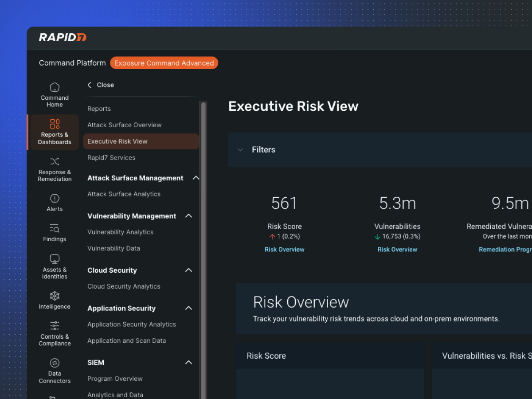
Task: Open Data Connectors icon
Action: click(x=55, y=363)
